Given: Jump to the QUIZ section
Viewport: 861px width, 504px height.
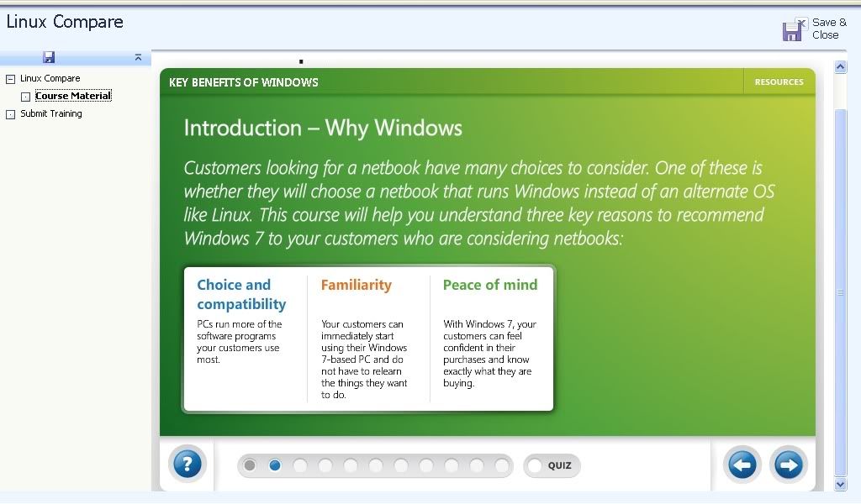Looking at the screenshot, I should point(552,465).
